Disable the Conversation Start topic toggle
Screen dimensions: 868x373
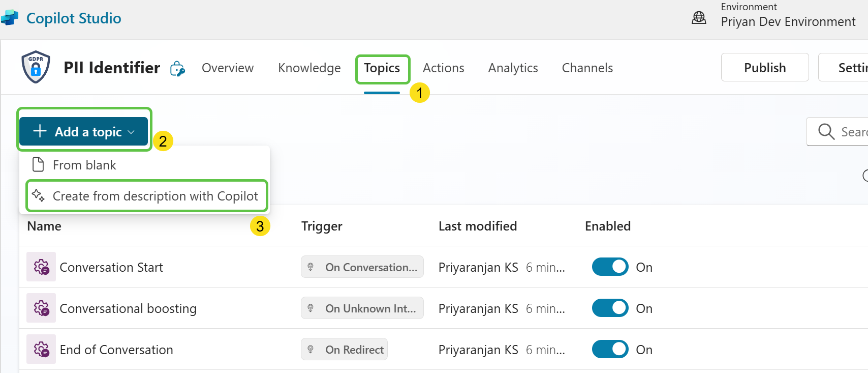pyautogui.click(x=610, y=267)
